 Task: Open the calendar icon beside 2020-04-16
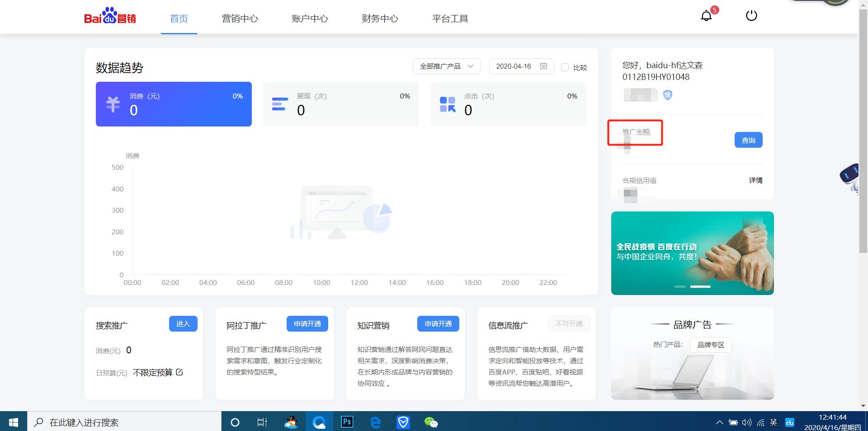click(545, 66)
